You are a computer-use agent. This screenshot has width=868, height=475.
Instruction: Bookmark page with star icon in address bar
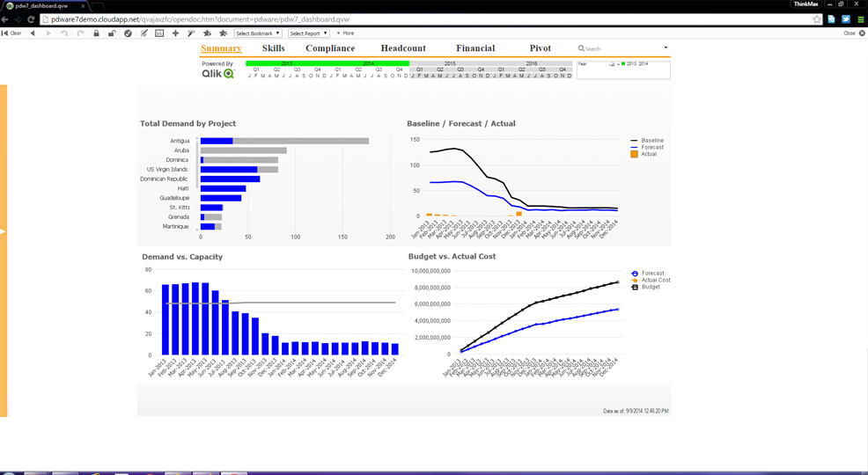pos(817,19)
